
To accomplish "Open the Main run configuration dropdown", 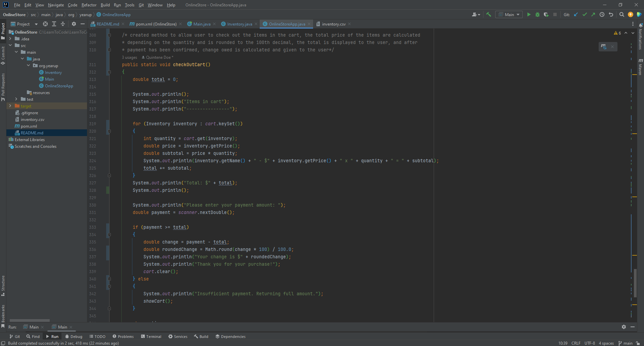I will (509, 14).
